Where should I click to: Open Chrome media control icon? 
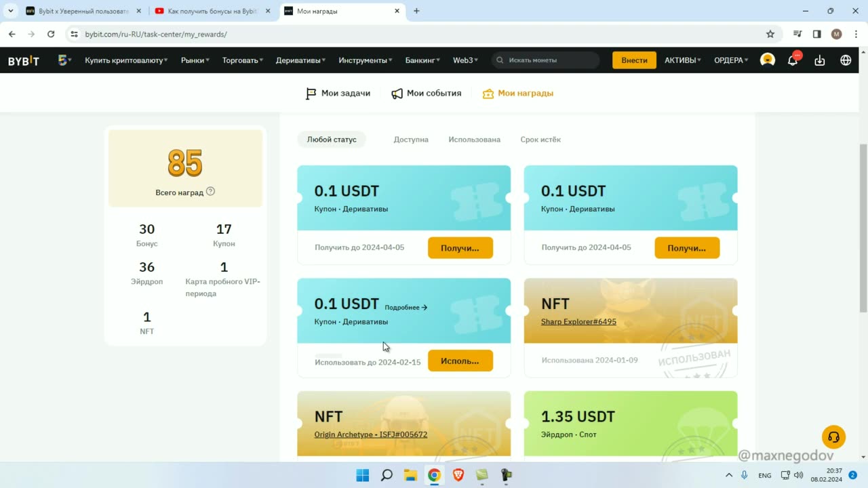(x=798, y=34)
